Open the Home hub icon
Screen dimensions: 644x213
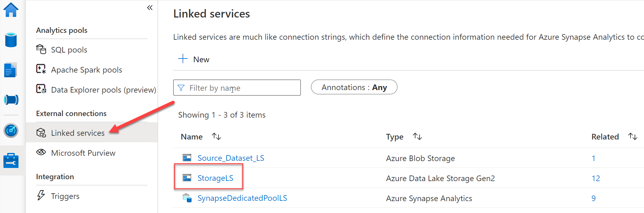point(11,10)
